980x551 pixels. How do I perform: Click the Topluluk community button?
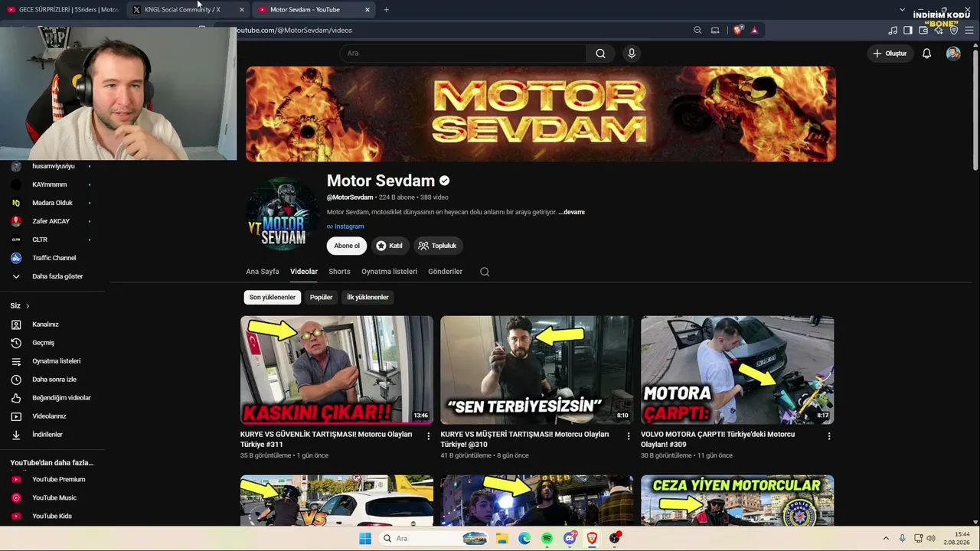point(438,246)
